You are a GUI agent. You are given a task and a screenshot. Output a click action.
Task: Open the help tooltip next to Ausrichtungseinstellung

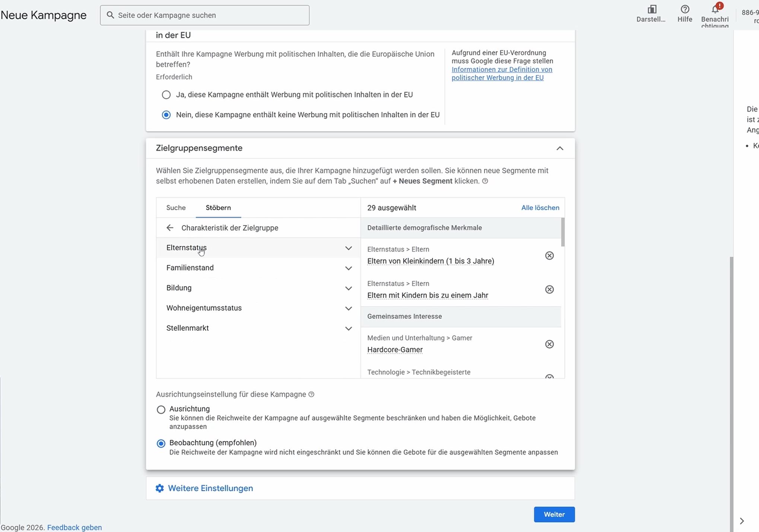click(312, 394)
